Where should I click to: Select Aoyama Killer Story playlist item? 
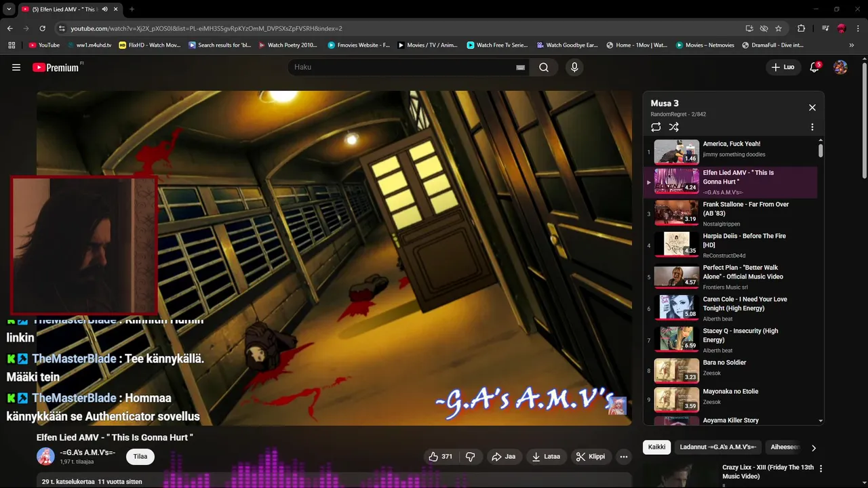click(x=731, y=420)
